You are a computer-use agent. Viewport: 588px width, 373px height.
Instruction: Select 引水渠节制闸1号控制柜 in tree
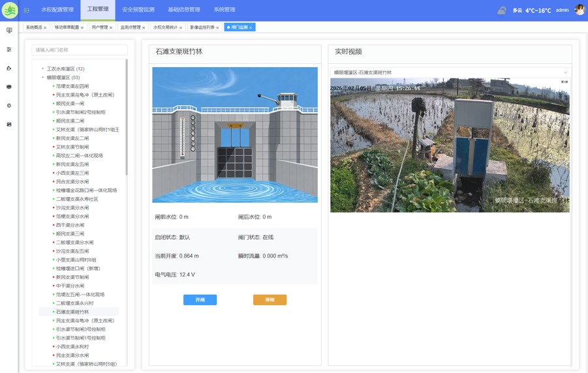click(81, 338)
